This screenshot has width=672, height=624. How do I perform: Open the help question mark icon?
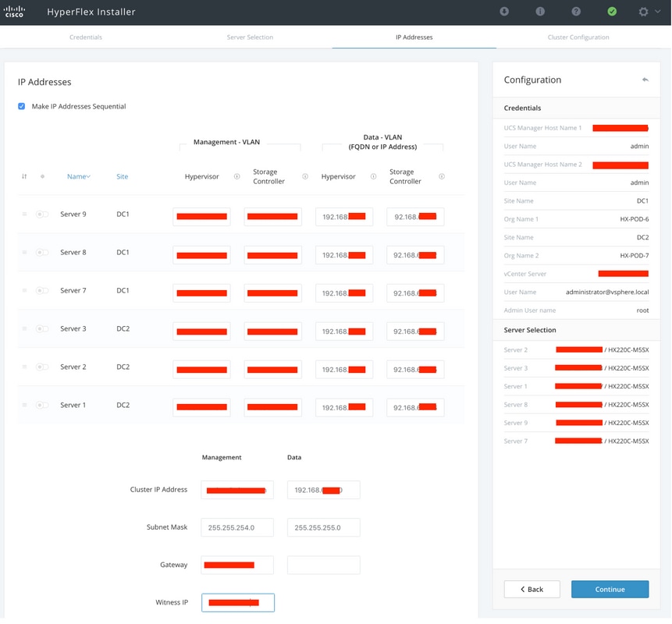[x=576, y=12]
